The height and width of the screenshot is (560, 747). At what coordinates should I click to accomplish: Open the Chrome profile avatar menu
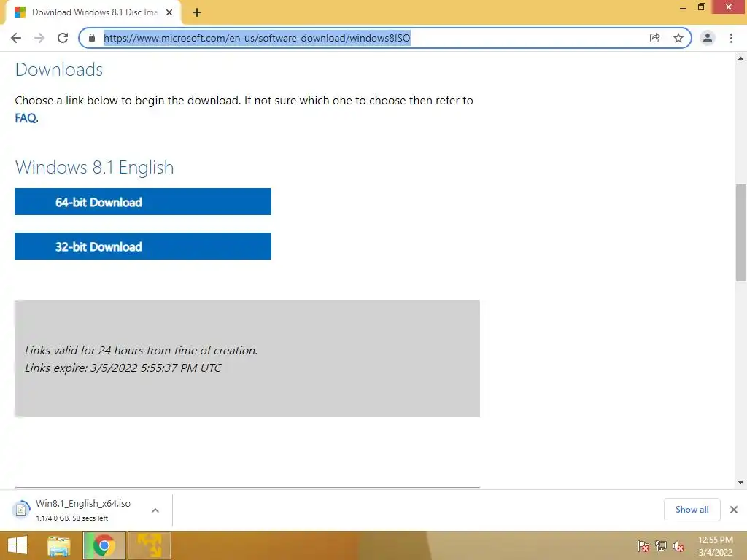click(708, 38)
